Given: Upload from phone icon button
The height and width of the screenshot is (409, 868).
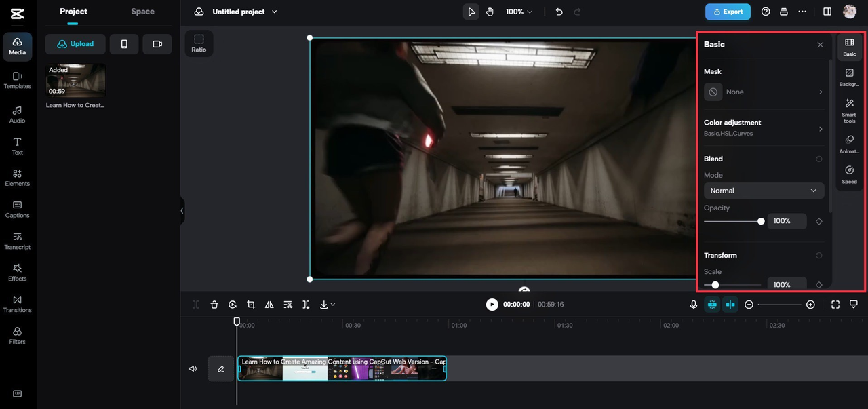Looking at the screenshot, I should click(x=124, y=44).
